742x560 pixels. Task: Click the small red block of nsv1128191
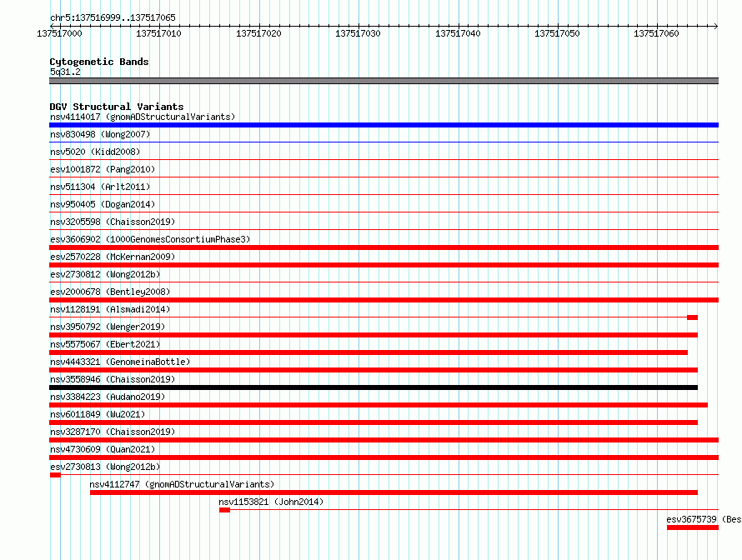pos(692,317)
